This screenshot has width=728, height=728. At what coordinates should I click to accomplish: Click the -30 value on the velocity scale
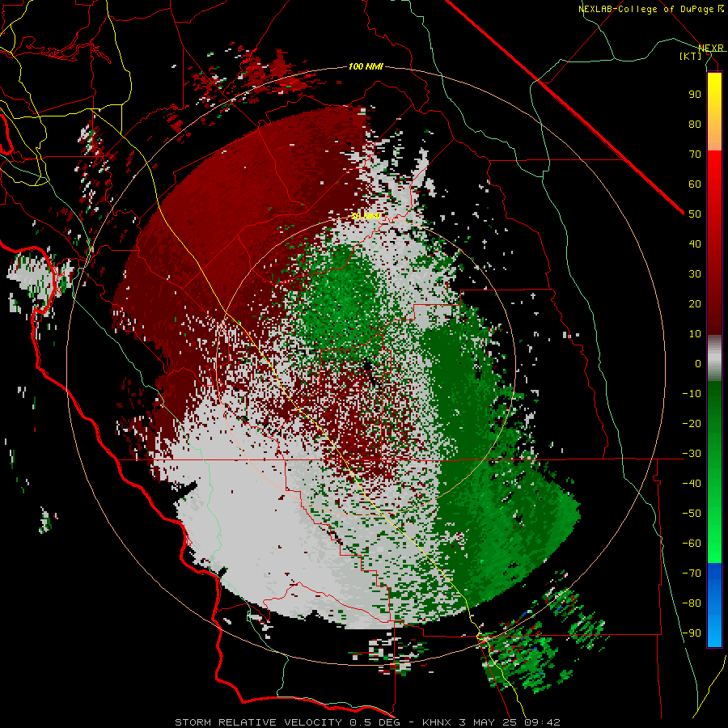pos(692,454)
